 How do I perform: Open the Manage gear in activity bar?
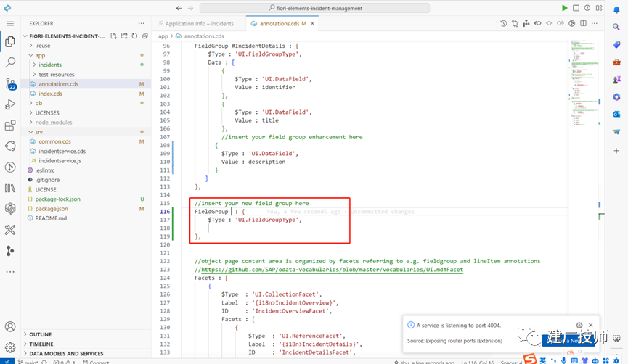(x=10, y=347)
